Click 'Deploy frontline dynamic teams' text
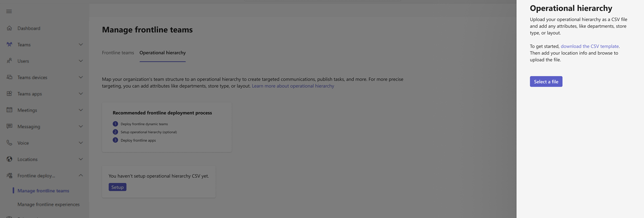Viewport: 644px width, 218px height. [x=144, y=124]
